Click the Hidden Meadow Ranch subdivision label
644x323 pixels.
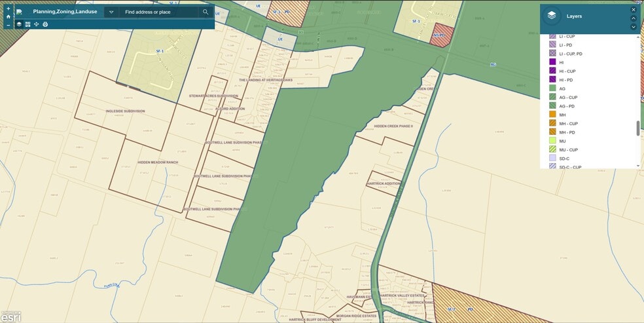tap(157, 162)
